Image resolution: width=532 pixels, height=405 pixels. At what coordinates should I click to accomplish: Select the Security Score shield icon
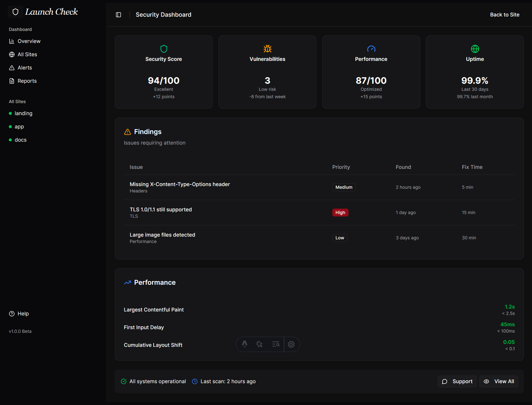point(164,49)
